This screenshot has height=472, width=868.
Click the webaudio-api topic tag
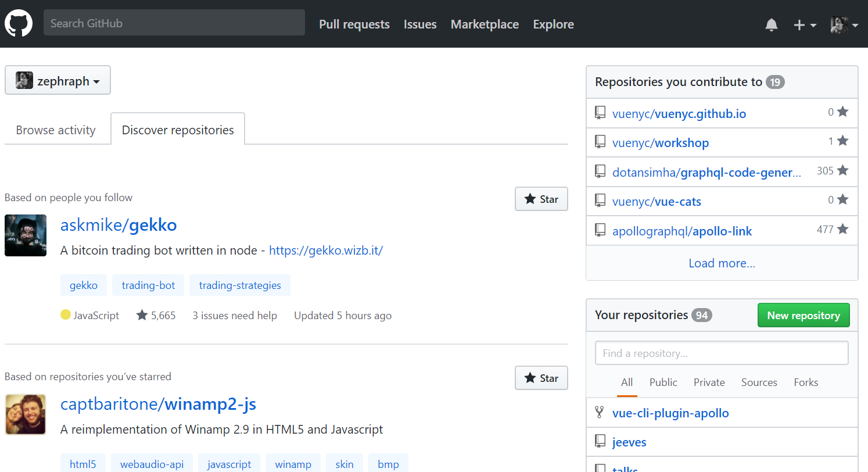[152, 464]
